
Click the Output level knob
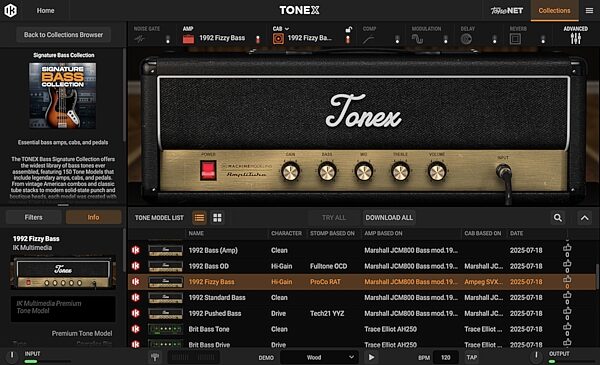pos(536,356)
